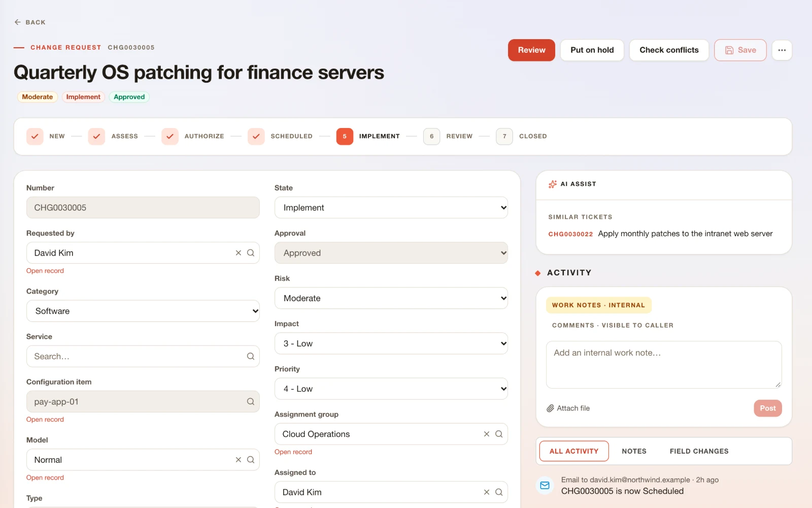Click the Approved badge
This screenshot has width=812, height=508.
129,97
